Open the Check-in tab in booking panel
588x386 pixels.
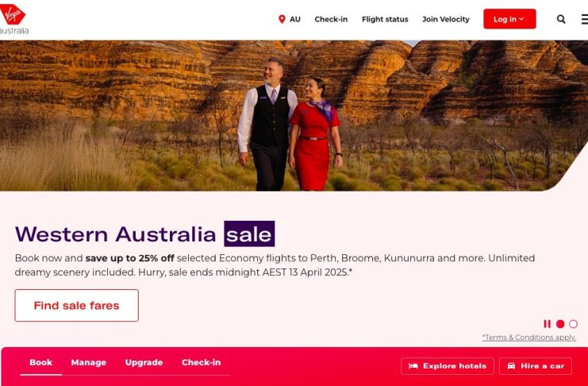(x=202, y=363)
